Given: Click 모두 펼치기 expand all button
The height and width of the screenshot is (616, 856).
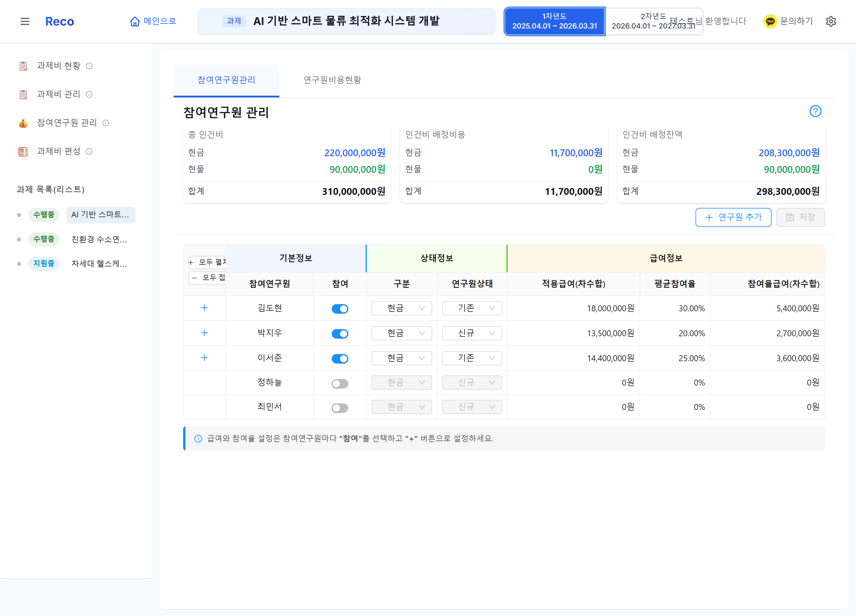Looking at the screenshot, I should pos(207,262).
